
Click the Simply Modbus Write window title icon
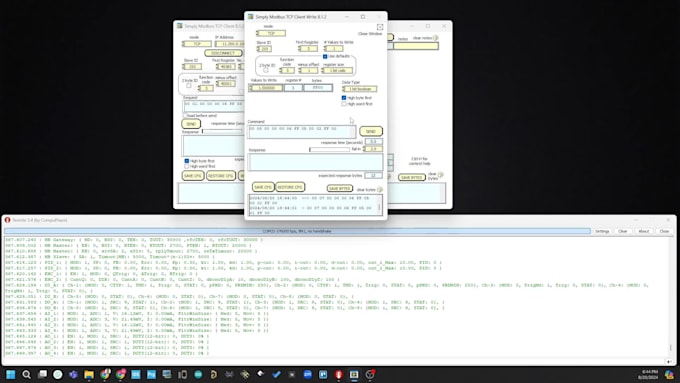tap(250, 16)
